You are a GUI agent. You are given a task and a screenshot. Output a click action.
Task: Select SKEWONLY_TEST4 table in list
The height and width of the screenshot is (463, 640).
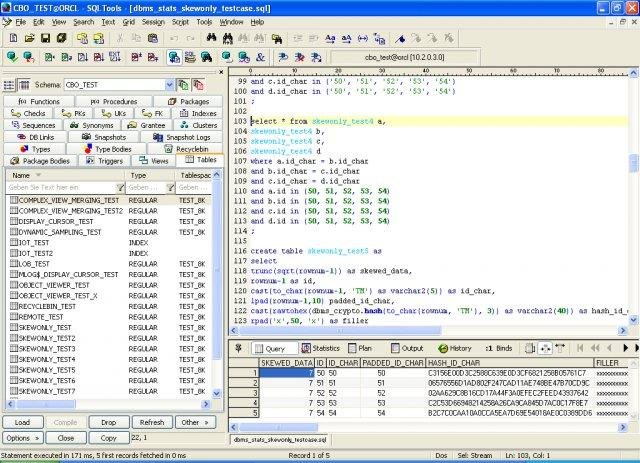(46, 359)
